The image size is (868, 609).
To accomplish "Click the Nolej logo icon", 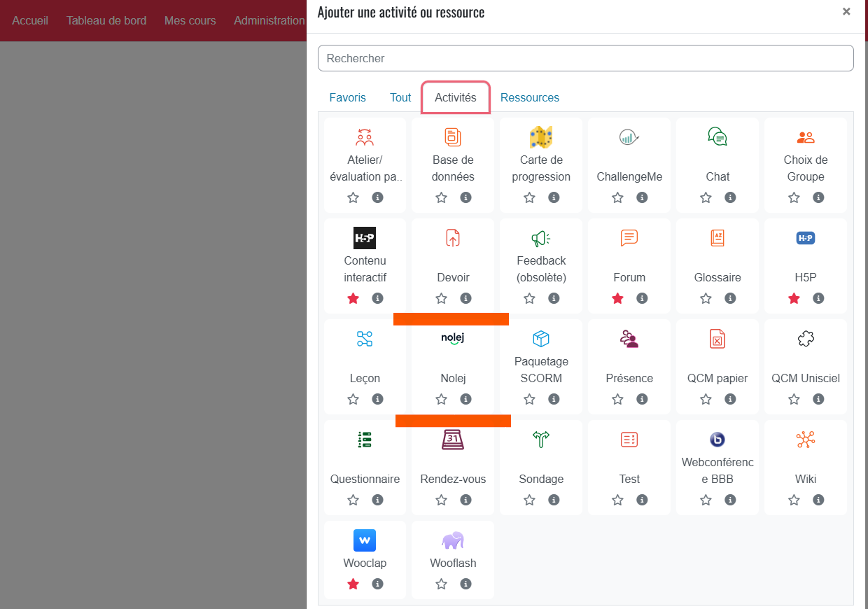I will 453,339.
